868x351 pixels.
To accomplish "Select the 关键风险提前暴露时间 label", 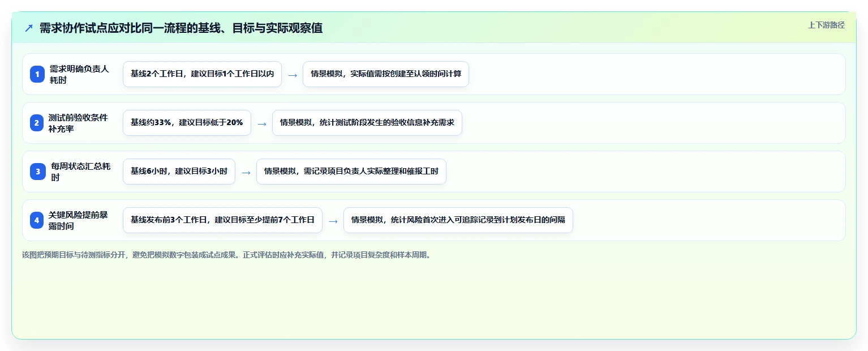I will [79, 220].
